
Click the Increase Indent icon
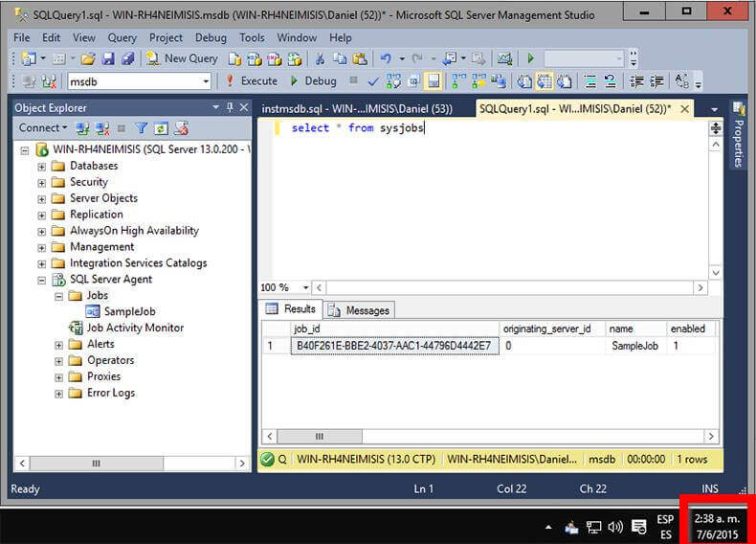point(656,81)
